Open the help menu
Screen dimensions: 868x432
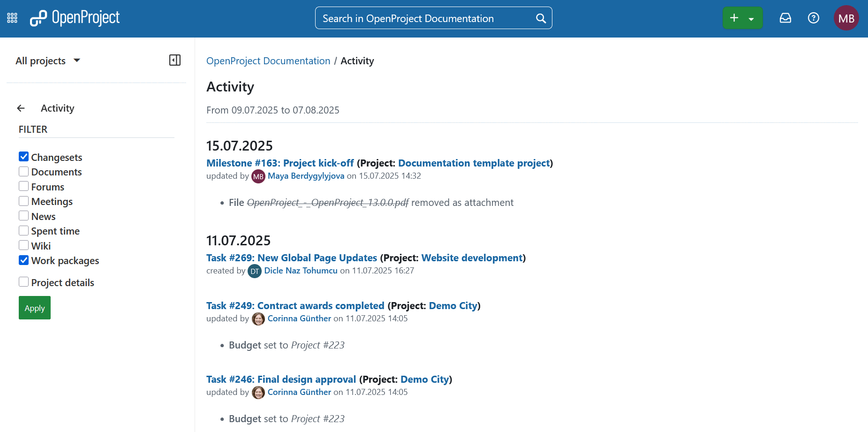pyautogui.click(x=814, y=18)
